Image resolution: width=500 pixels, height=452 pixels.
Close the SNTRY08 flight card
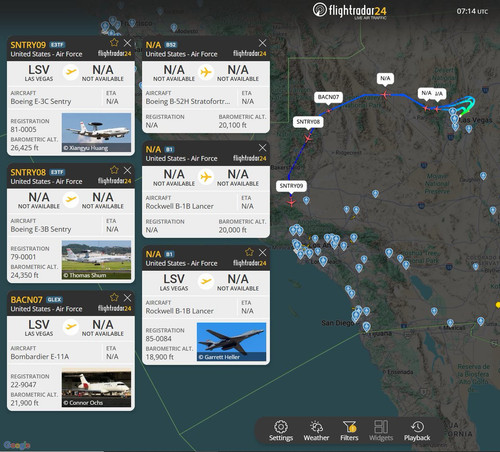(127, 170)
